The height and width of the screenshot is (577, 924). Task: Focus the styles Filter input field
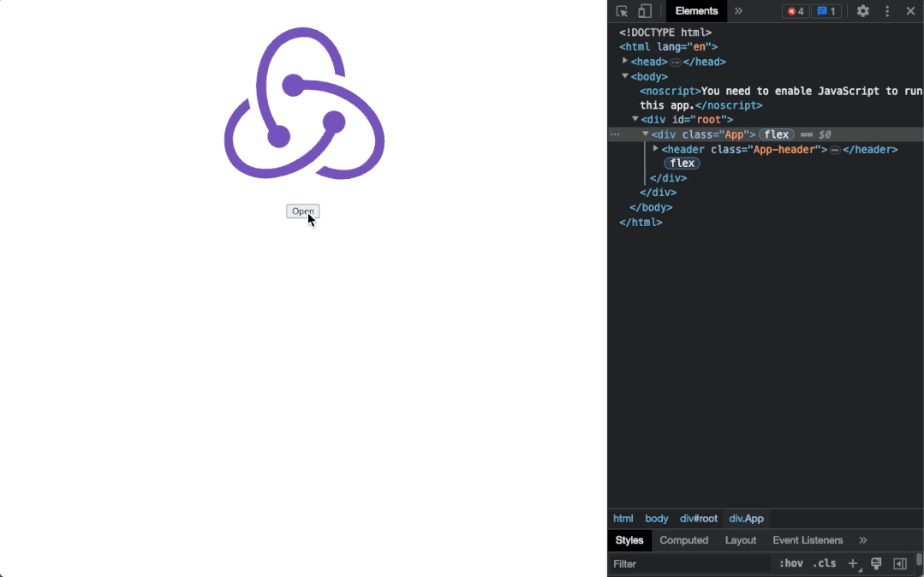point(689,564)
